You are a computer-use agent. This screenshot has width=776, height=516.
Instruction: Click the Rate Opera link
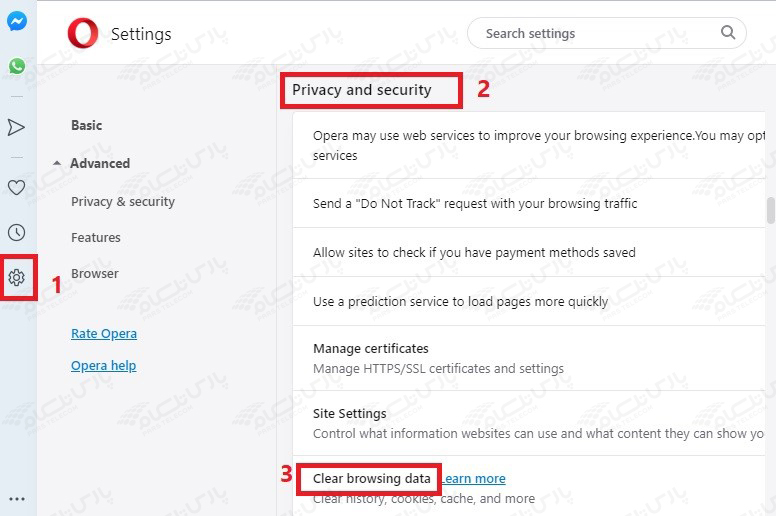(104, 333)
